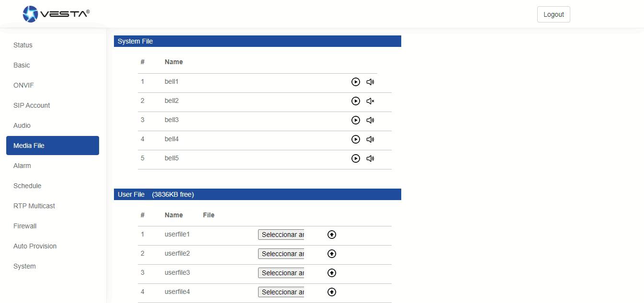This screenshot has height=303, width=644.
Task: Play the bell3 sound file
Action: (355, 120)
